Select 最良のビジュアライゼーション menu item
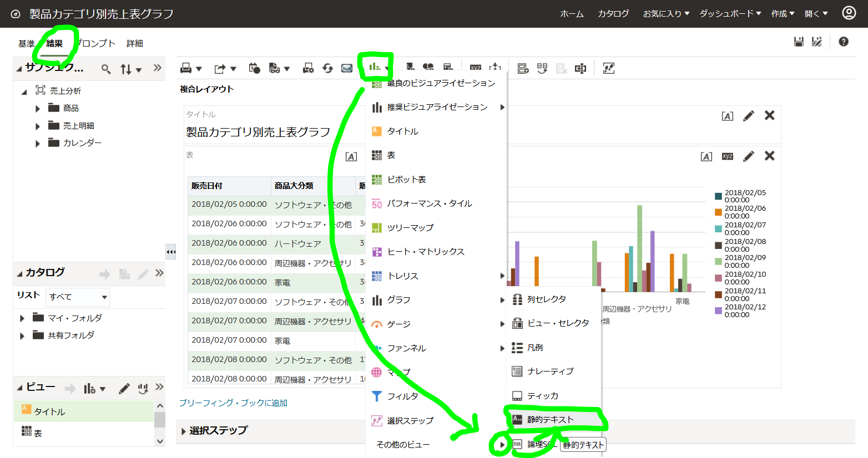Screen dimensions: 868x458 (436, 83)
